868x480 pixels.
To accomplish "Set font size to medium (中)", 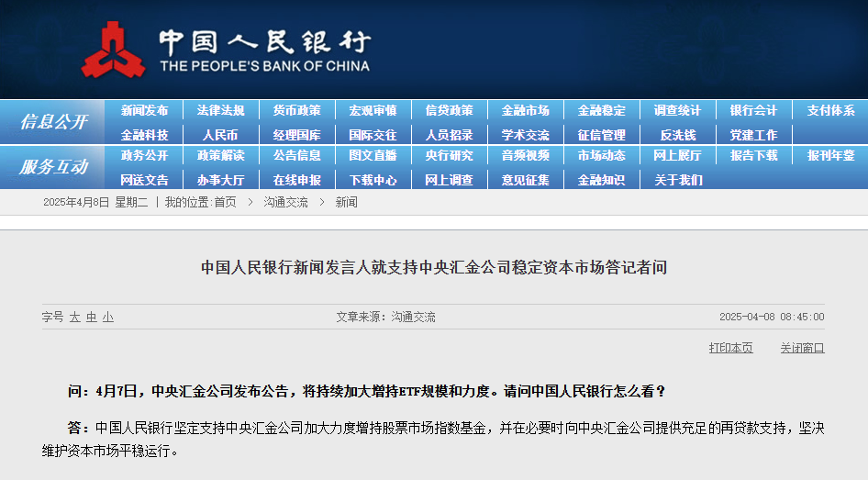I will [x=92, y=317].
